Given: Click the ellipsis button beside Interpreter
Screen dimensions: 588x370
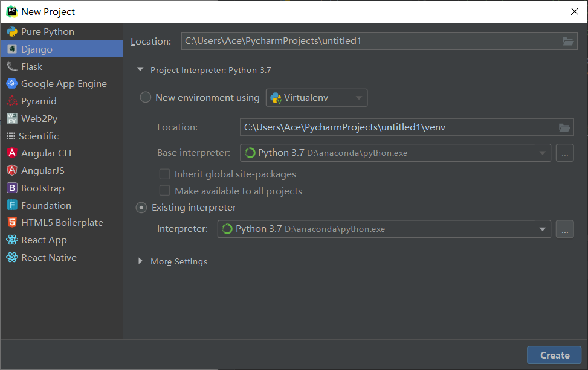Looking at the screenshot, I should click(565, 229).
